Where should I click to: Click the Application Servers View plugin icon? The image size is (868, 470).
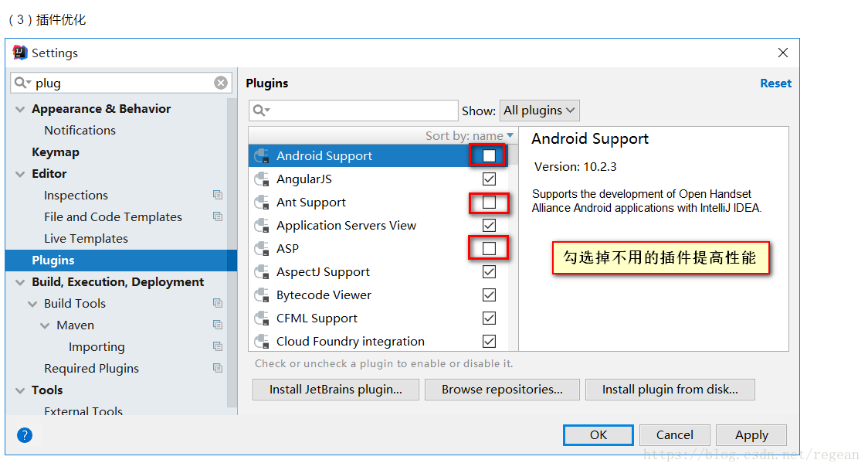tap(262, 226)
